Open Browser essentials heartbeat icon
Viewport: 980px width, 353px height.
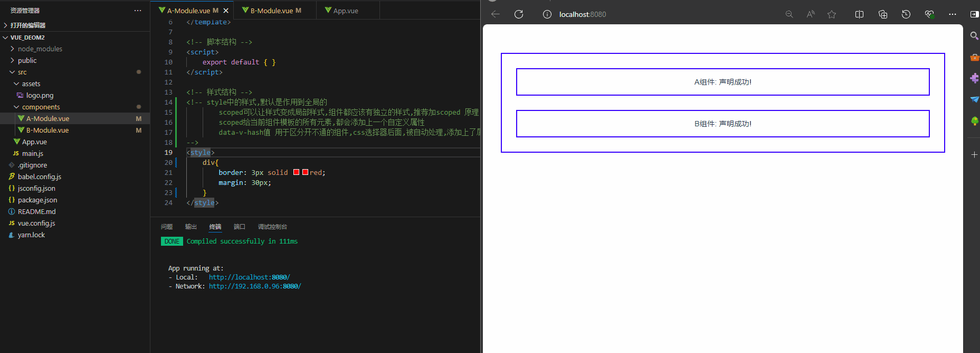point(929,14)
